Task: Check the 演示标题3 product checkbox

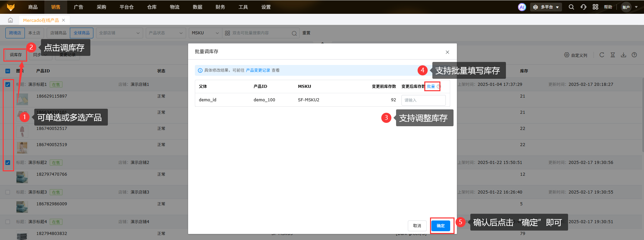Action: click(8, 192)
